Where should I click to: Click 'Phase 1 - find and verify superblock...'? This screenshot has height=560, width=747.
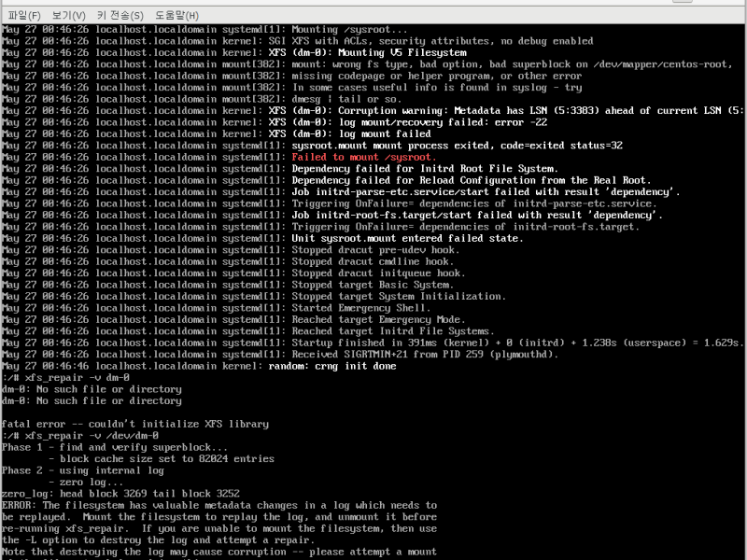[x=115, y=447]
